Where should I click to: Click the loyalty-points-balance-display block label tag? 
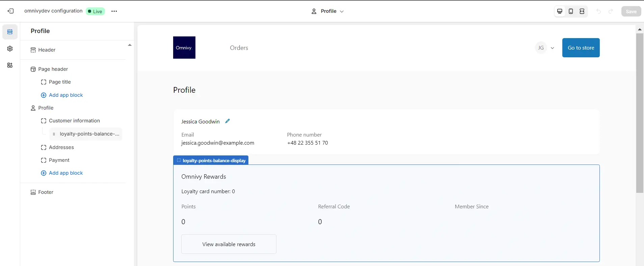pyautogui.click(x=211, y=160)
